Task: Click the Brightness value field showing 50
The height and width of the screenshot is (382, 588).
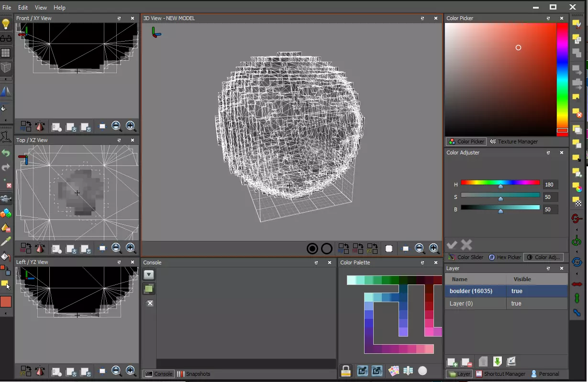Action: point(550,209)
